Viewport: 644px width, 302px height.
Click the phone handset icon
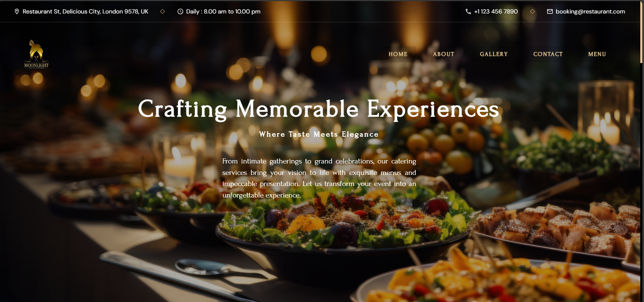468,11
